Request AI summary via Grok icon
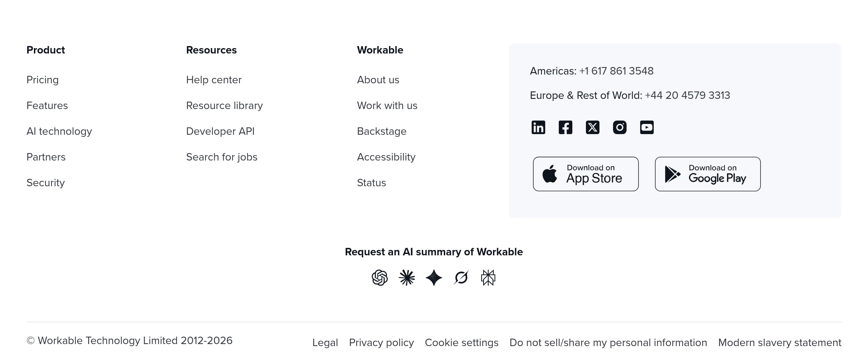Viewport: 868px width, 361px height. click(461, 278)
